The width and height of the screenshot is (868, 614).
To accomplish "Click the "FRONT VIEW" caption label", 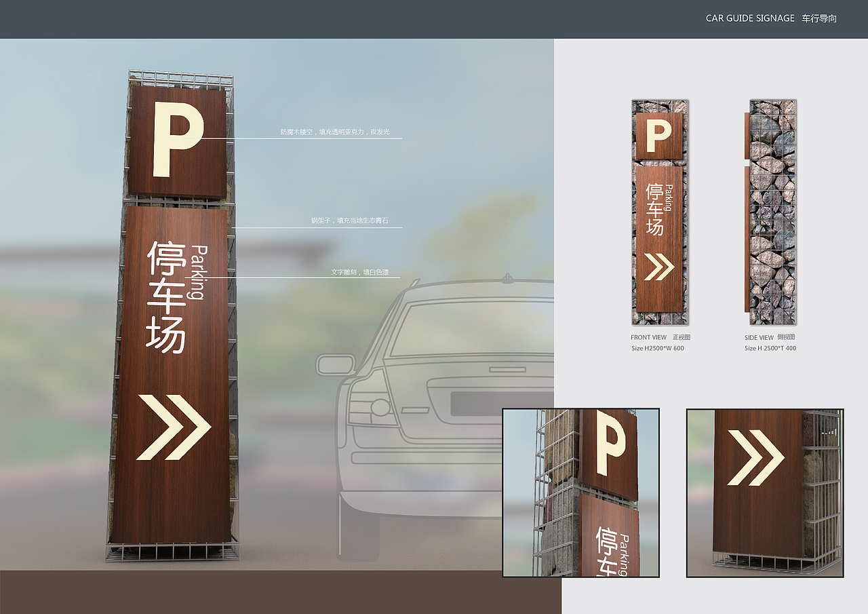I will tap(649, 337).
